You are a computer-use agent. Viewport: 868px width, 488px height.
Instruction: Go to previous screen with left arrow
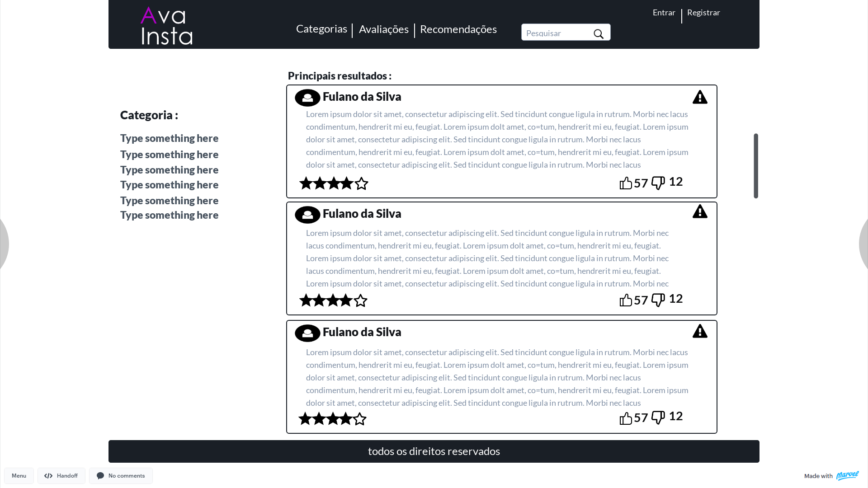pos(4,244)
